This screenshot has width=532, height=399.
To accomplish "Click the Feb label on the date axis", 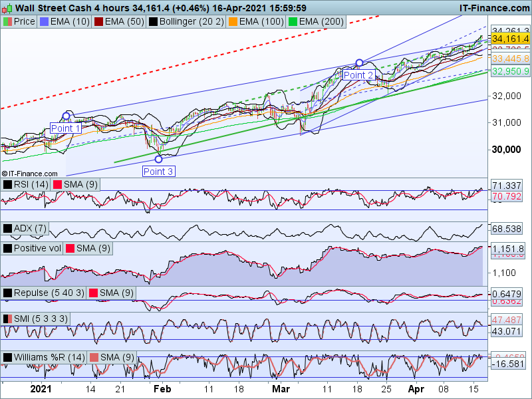I will [162, 389].
